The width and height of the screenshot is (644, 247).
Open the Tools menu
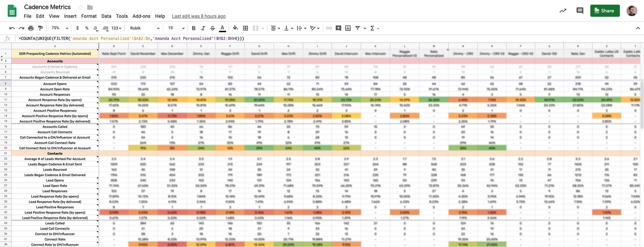(122, 16)
